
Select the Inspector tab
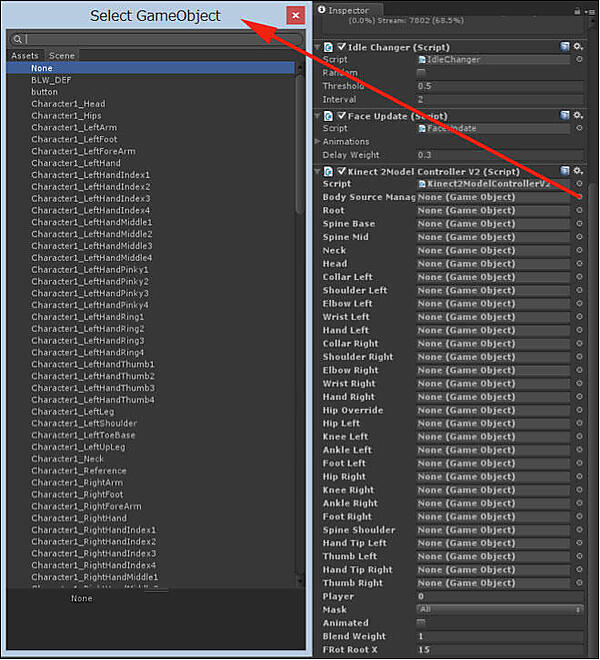point(348,10)
